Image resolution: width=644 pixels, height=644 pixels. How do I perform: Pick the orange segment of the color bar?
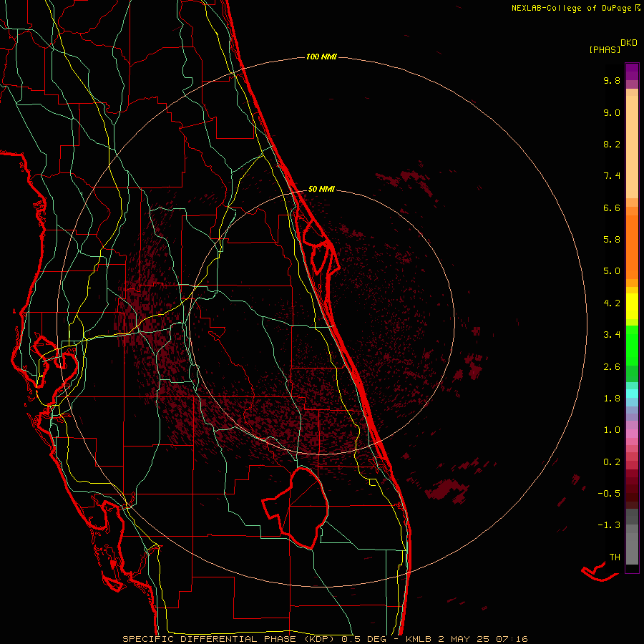click(632, 246)
